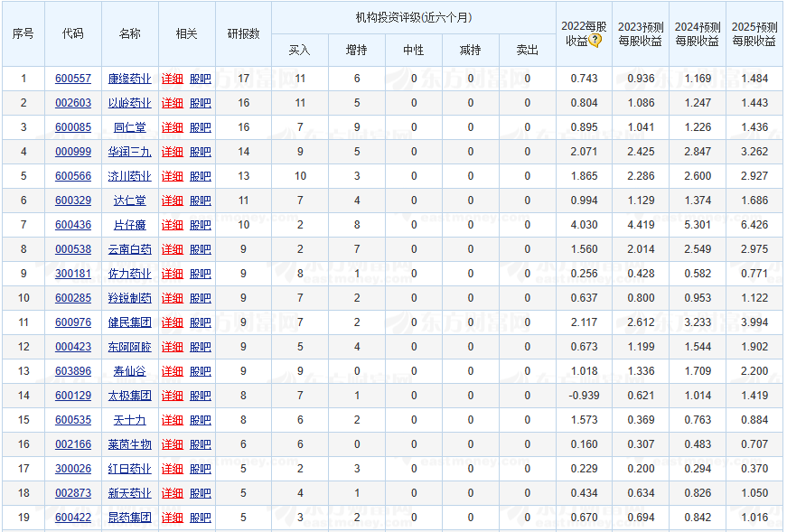Click the 增持 rating column header

tap(356, 51)
